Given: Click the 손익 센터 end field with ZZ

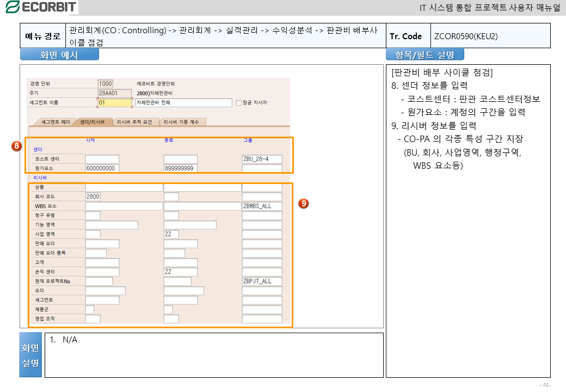Looking at the screenshot, I should pyautogui.click(x=180, y=272).
